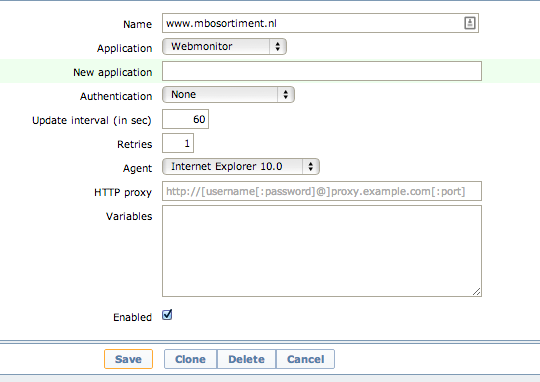The image size is (540, 382).
Task: Click the HTTP proxy input field
Action: point(322,191)
